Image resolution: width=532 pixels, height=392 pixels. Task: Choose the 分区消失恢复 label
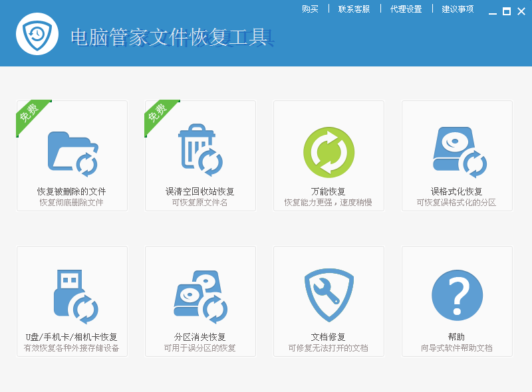pos(200,337)
